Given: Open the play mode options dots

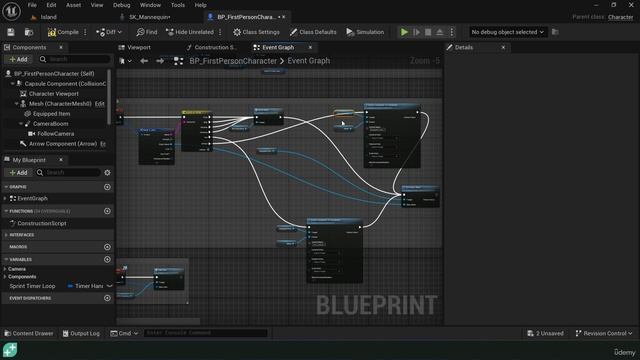Looking at the screenshot, I should 451,32.
